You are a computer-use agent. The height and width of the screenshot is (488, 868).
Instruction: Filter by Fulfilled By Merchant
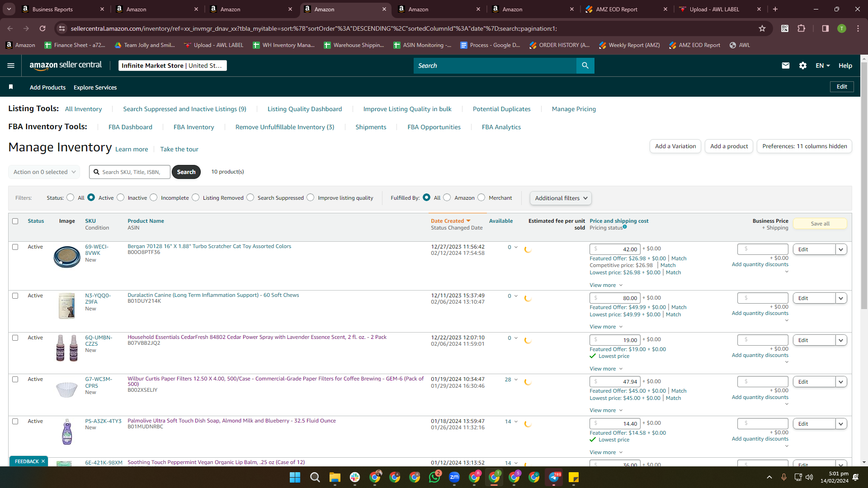point(481,197)
